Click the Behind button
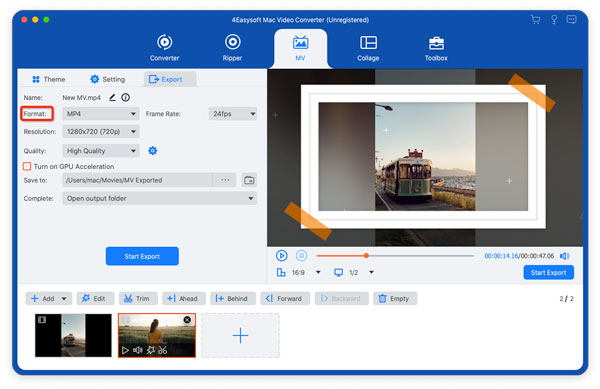Screen dimensions: 600x389 [x=233, y=298]
